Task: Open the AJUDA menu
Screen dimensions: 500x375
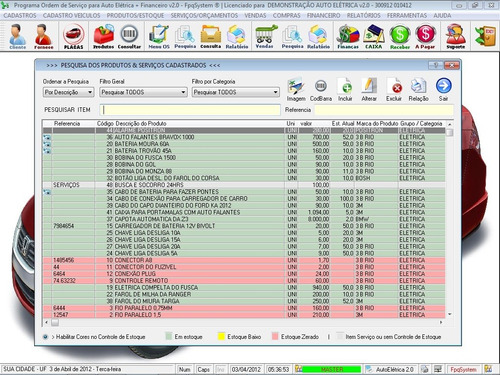Action: click(442, 15)
